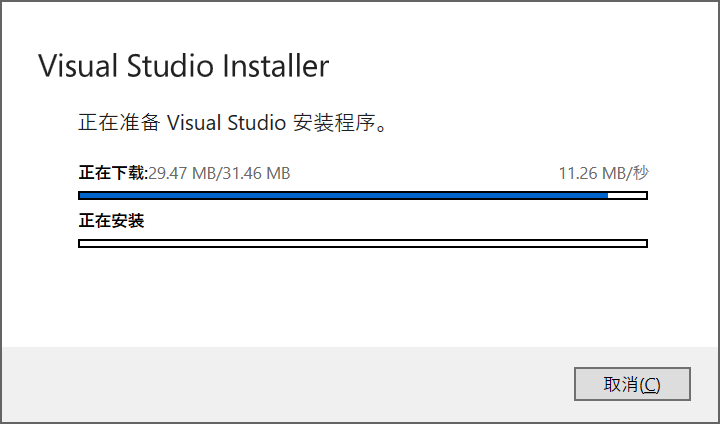Click the 29.47 MB downloaded amount

click(182, 173)
